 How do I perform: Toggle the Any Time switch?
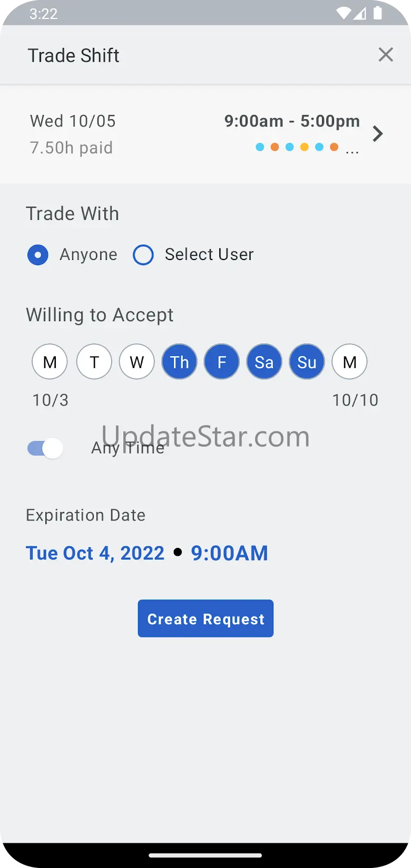(46, 448)
